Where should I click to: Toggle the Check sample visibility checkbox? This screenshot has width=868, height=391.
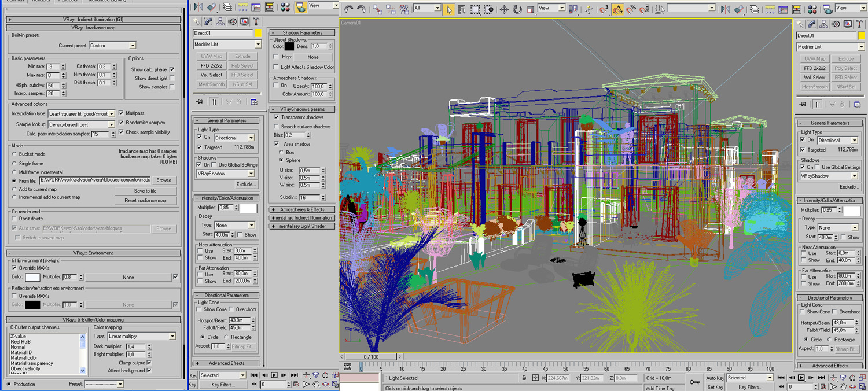point(121,132)
